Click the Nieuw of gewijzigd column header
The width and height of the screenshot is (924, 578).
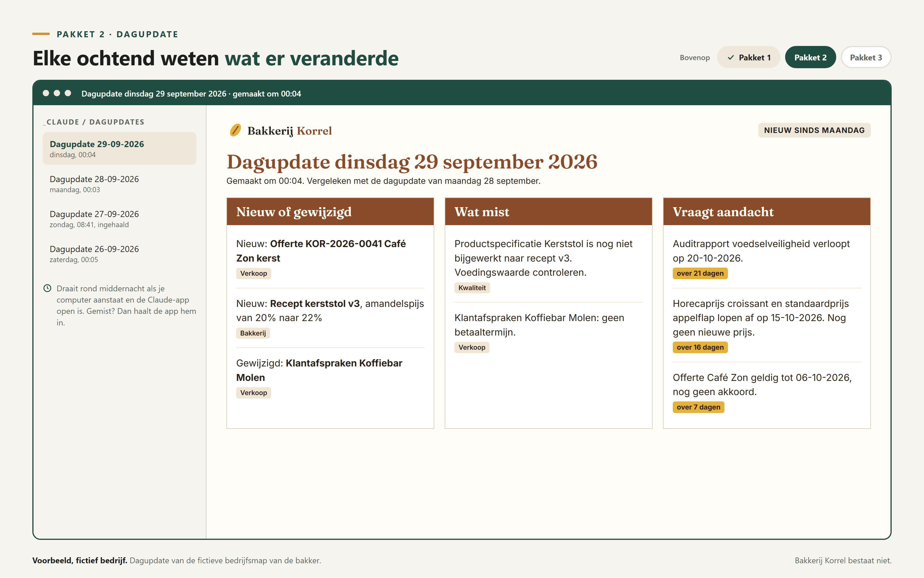330,211
